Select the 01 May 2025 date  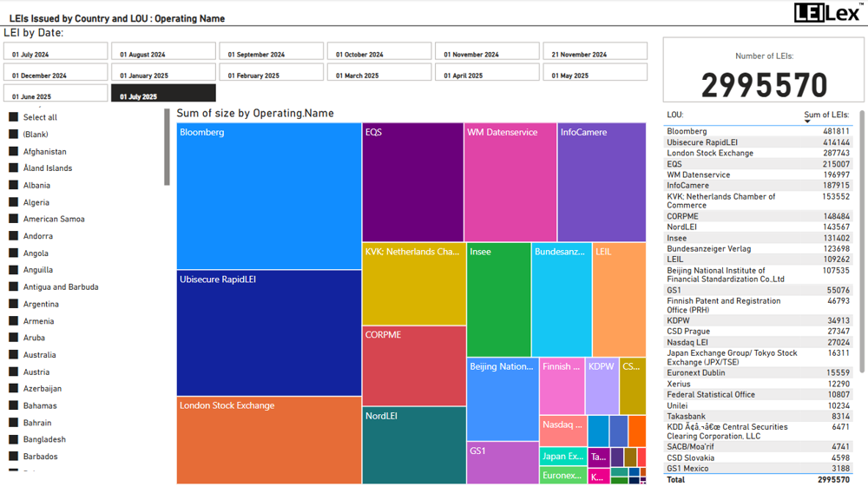(595, 73)
